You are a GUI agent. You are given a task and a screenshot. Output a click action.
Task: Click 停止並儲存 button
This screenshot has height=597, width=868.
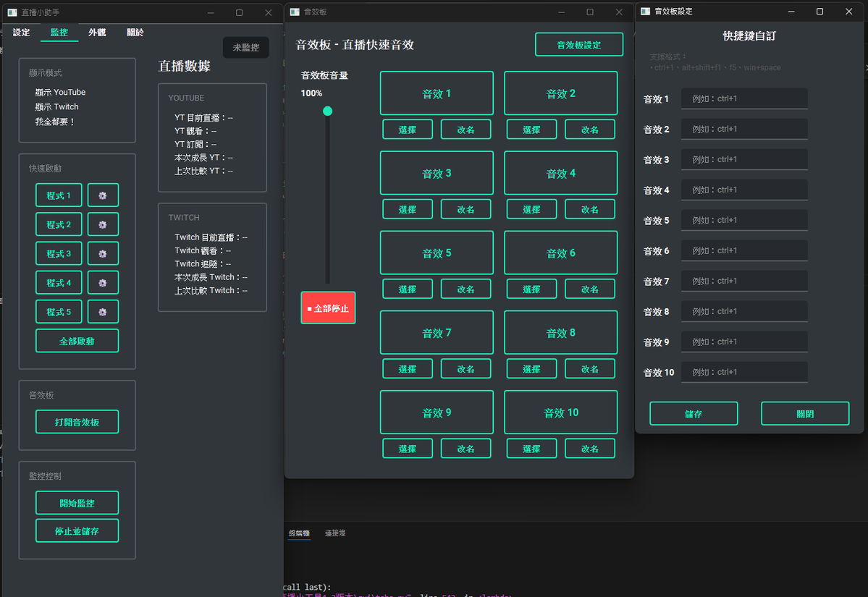[77, 531]
